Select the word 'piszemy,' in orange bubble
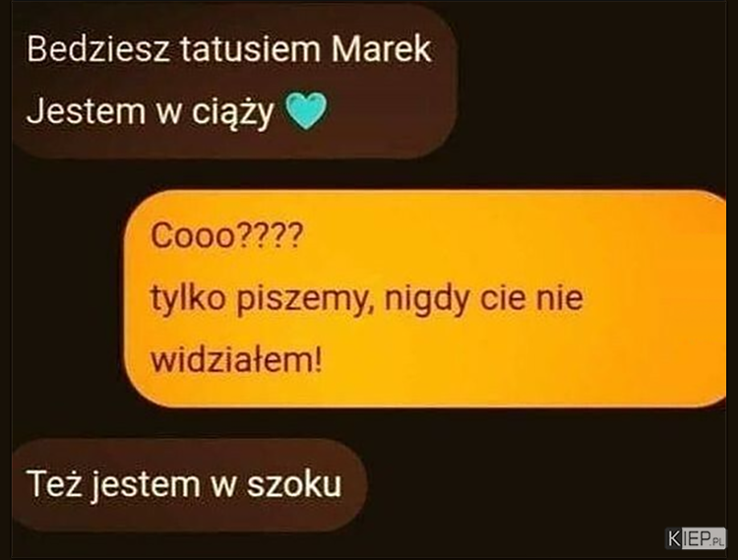The width and height of the screenshot is (738, 560). [x=301, y=299]
